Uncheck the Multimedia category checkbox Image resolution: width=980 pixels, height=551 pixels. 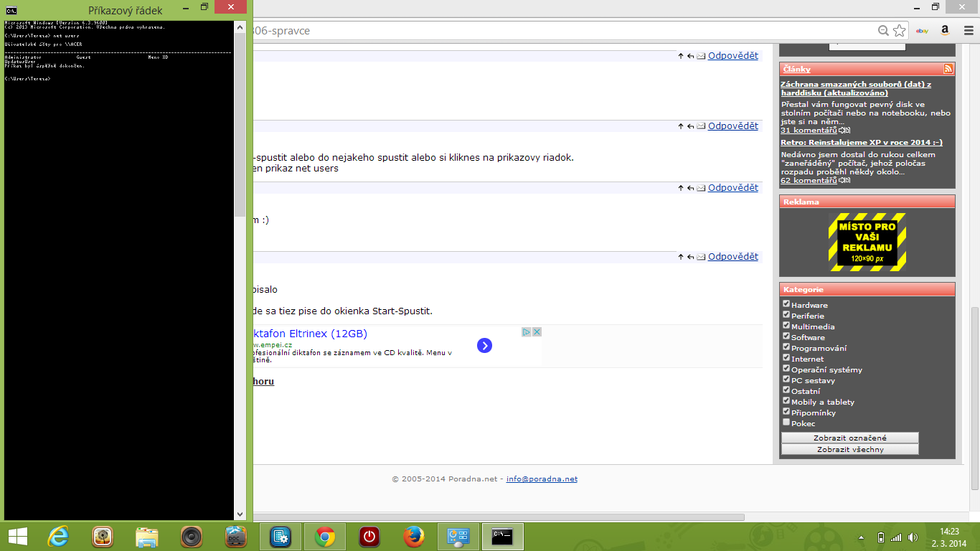click(786, 325)
